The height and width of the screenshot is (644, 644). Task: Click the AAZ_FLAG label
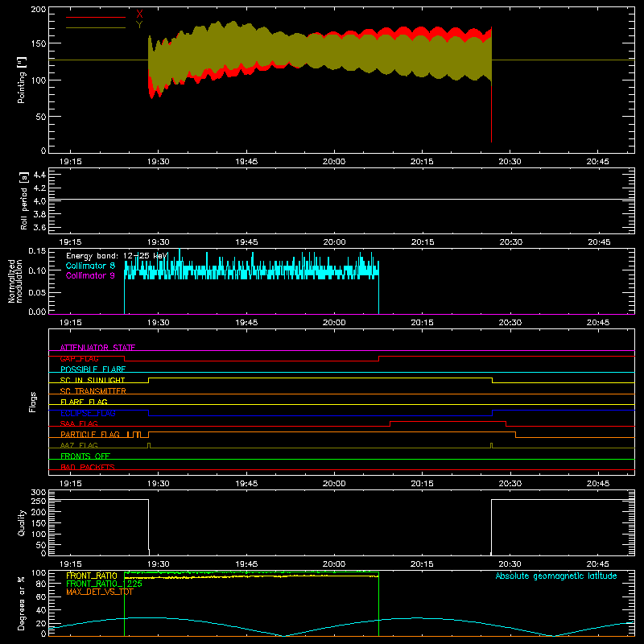pos(79,445)
